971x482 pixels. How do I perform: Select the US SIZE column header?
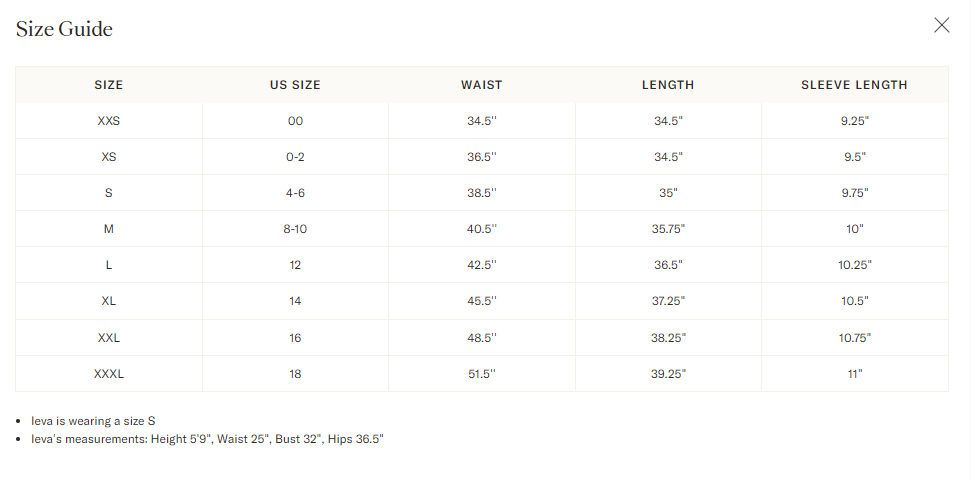point(295,85)
